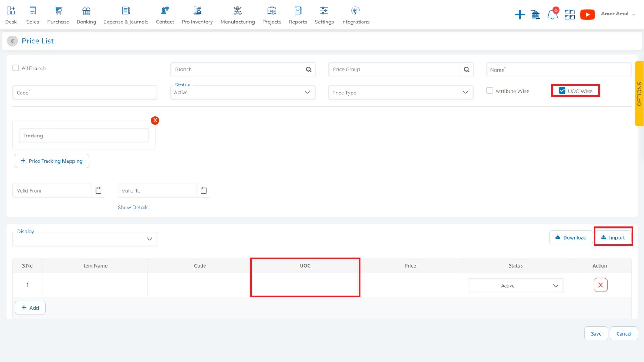
Task: Open the Contact module
Action: click(165, 15)
